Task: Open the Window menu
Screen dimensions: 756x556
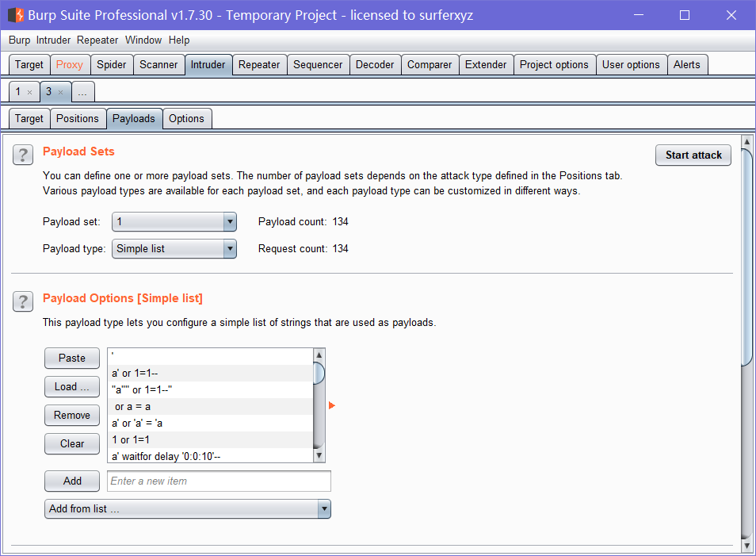Action: tap(143, 40)
